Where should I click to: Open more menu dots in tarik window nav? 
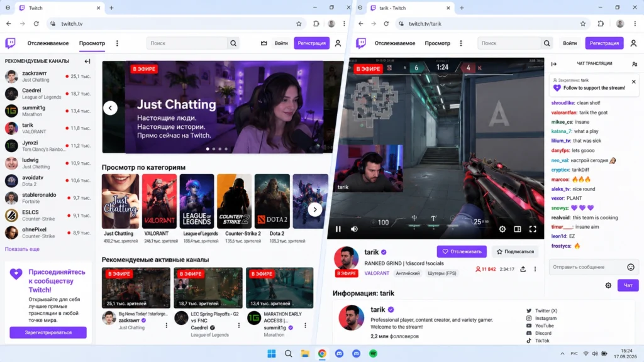tap(461, 43)
